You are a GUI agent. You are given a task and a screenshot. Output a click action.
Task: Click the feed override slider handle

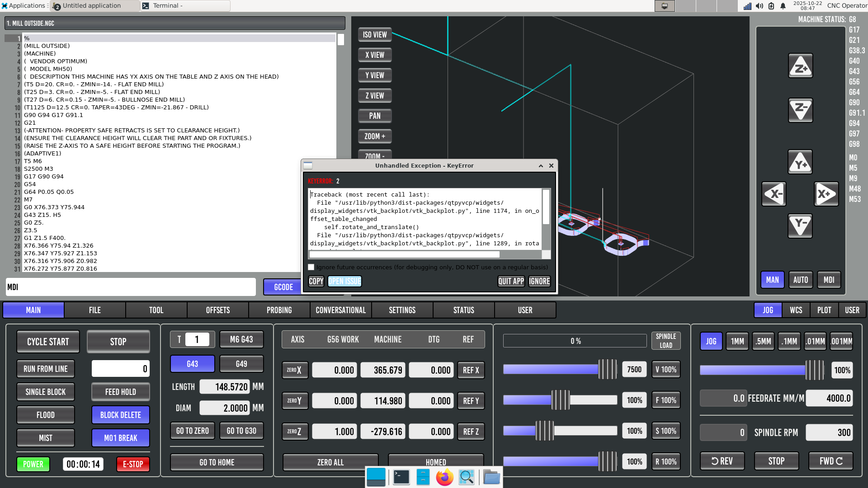coord(561,400)
